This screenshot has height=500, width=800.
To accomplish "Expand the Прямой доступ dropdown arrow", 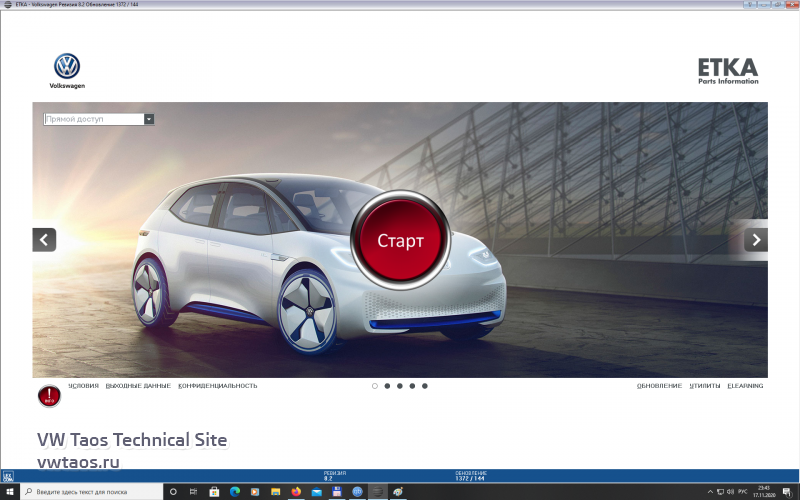I will (149, 119).
